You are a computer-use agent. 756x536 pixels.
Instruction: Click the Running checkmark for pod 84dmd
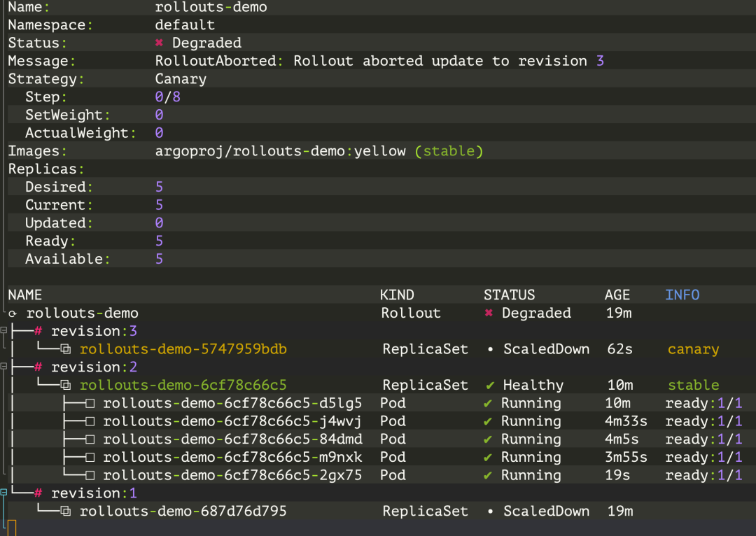[488, 439]
